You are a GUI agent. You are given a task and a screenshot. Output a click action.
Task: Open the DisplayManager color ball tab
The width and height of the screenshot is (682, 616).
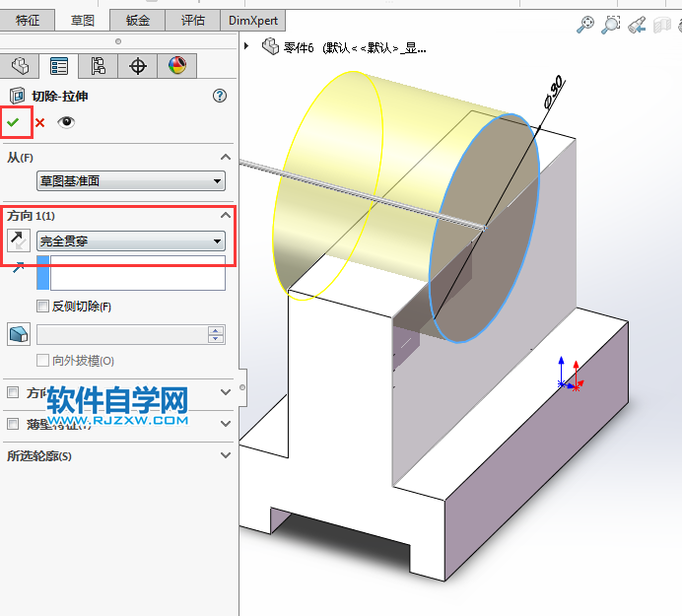coord(177,66)
